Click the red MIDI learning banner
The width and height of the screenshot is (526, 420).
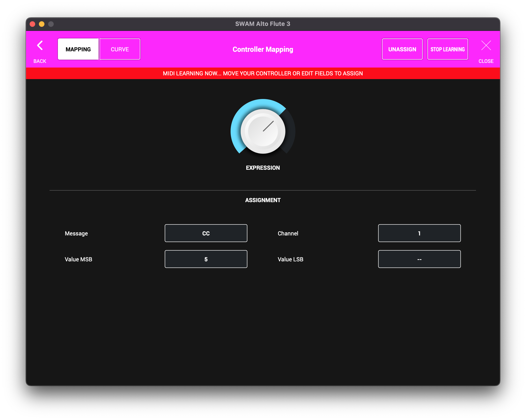tap(263, 73)
